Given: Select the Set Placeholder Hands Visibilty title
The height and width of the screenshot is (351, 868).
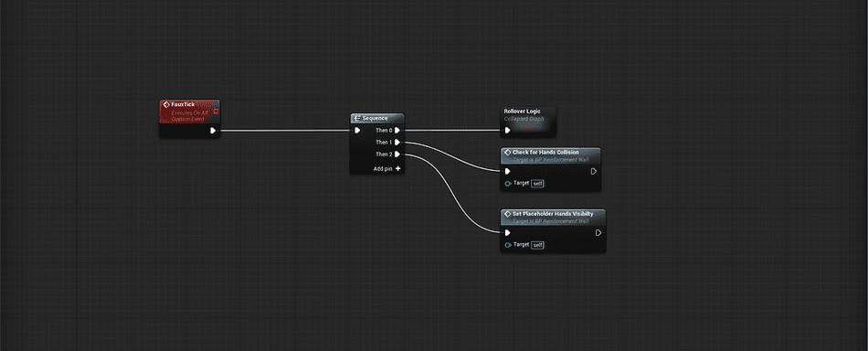Looking at the screenshot, I should click(x=553, y=214).
